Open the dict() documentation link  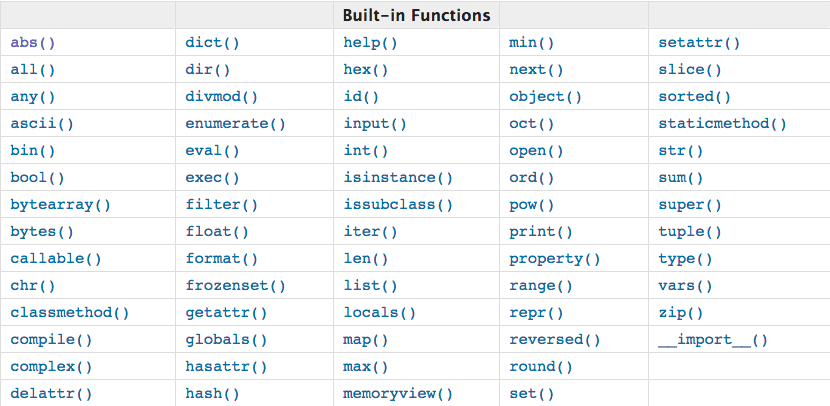coord(212,43)
